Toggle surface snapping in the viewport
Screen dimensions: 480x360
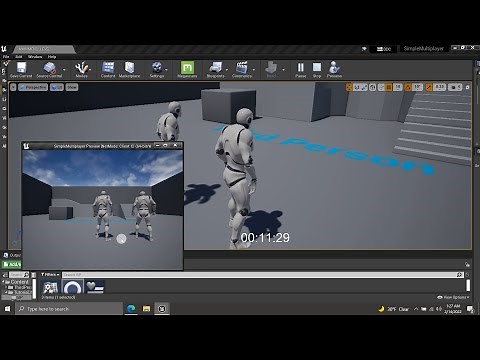pos(381,87)
